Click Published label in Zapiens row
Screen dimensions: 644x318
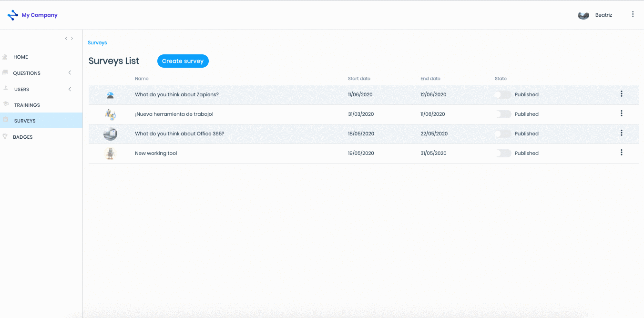pos(527,94)
